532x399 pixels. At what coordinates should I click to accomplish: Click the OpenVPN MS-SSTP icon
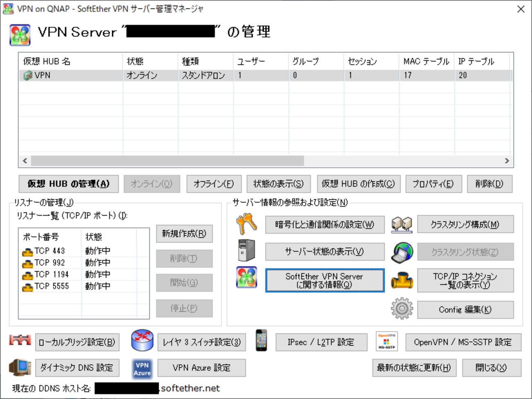coord(386,341)
